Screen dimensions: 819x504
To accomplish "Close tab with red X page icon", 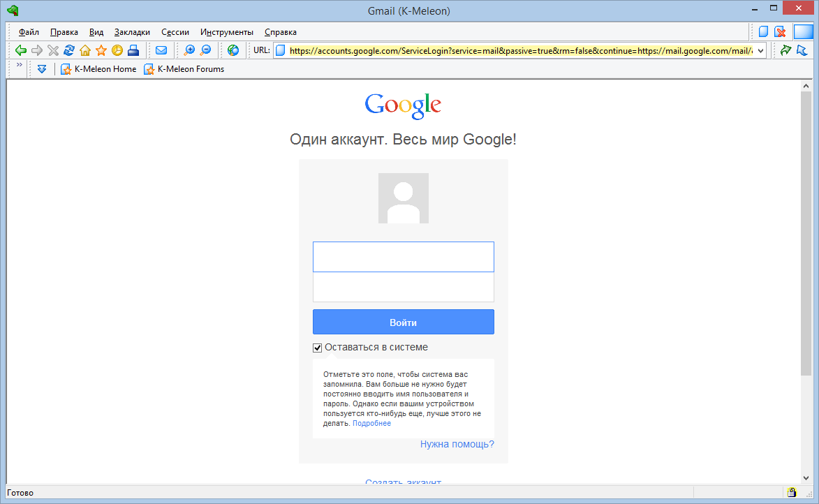I will (x=781, y=32).
